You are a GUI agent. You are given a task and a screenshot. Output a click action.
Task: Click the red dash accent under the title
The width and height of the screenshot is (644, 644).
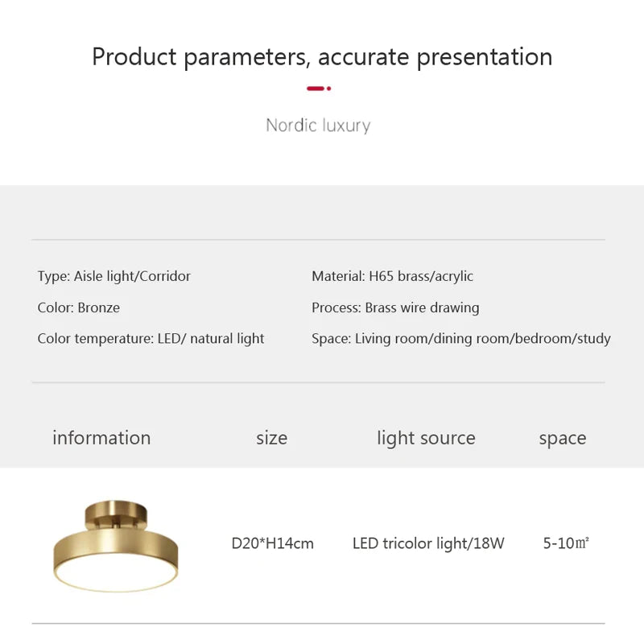click(315, 89)
